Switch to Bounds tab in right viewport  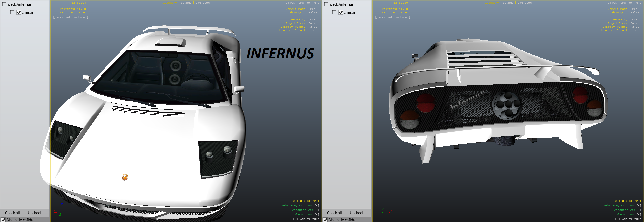click(x=508, y=3)
